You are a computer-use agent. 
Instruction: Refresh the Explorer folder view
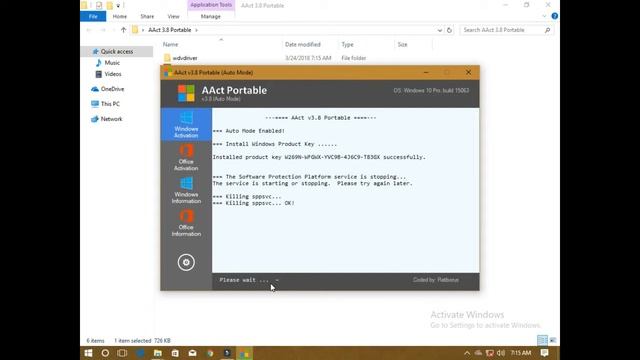coord(449,30)
